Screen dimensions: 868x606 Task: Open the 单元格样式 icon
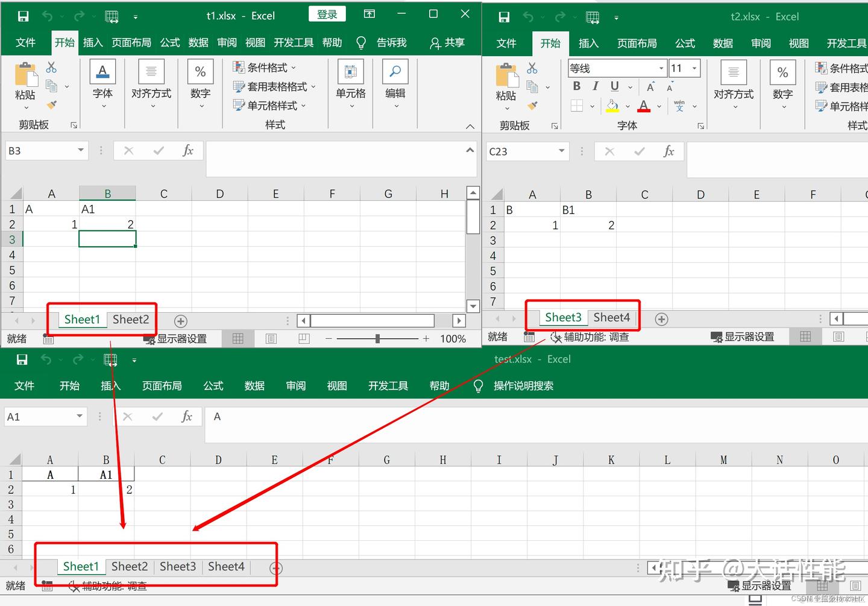coord(238,106)
